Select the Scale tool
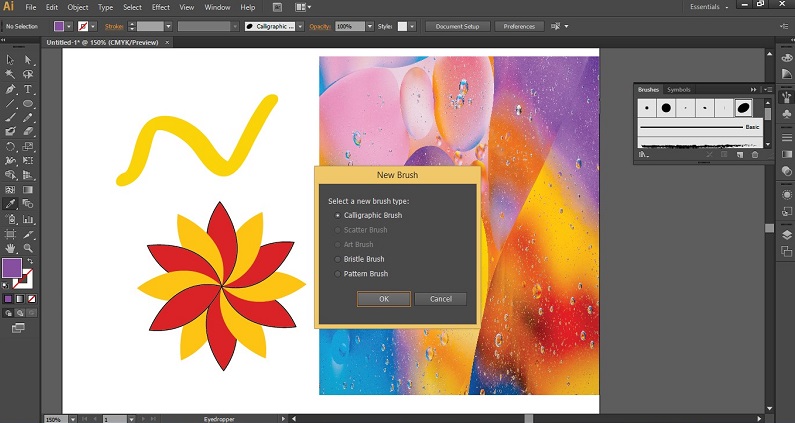Image resolution: width=795 pixels, height=423 pixels. tap(28, 147)
